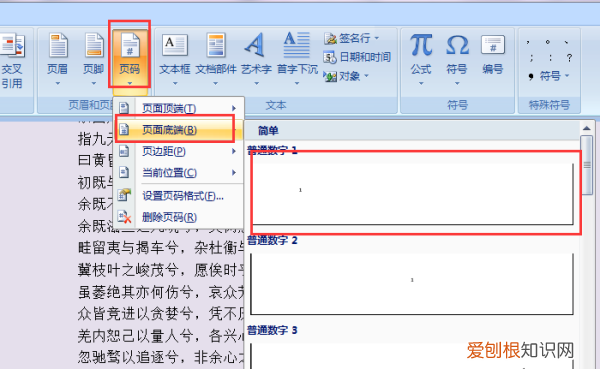Select Plain Number 1 (普通数字 1) thumbnail

click(x=412, y=194)
